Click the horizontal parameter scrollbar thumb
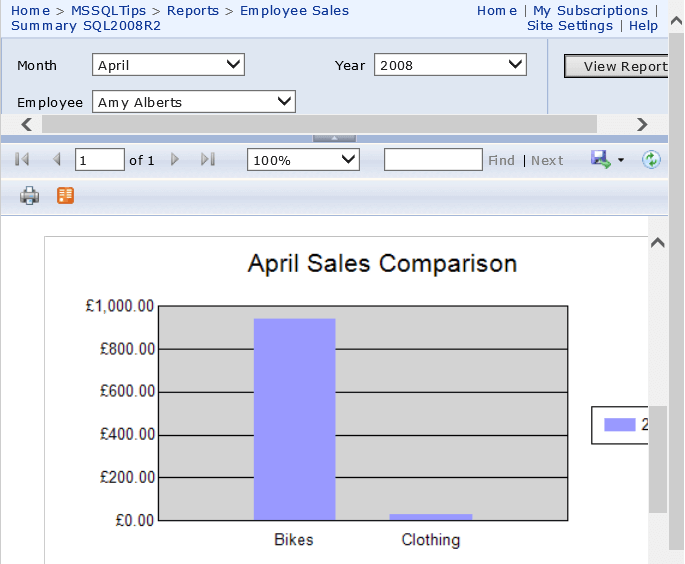Screen dimensions: 685x564 pyautogui.click(x=319, y=125)
